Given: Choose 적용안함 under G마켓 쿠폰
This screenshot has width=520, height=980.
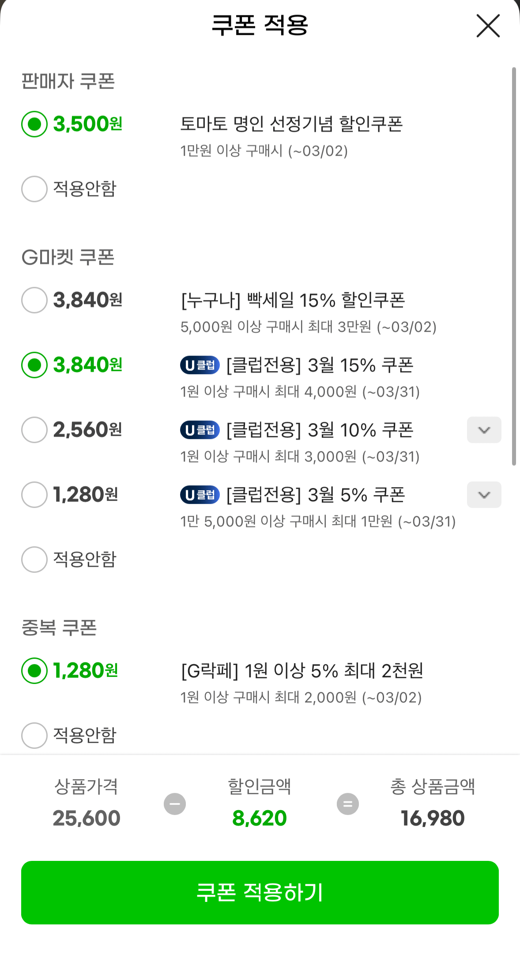Looking at the screenshot, I should (x=34, y=559).
